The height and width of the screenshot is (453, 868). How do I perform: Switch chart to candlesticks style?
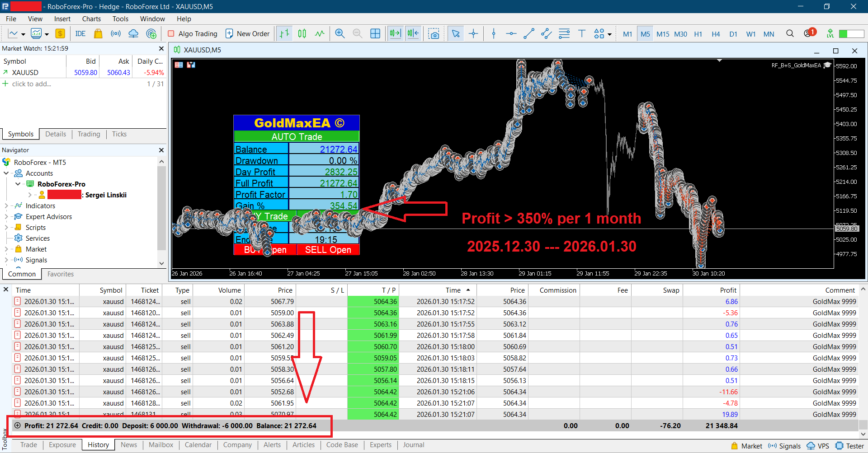click(x=302, y=33)
